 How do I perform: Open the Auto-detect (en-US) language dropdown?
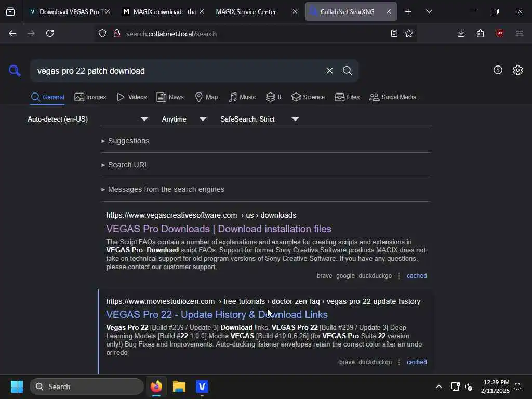tap(87, 119)
